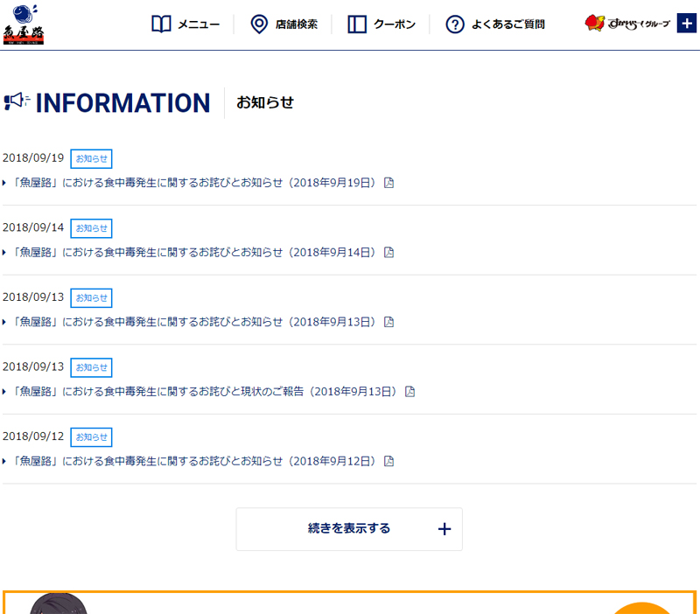Expand the group plus button in header
Viewport: 700px width, 614px height.
click(x=687, y=24)
